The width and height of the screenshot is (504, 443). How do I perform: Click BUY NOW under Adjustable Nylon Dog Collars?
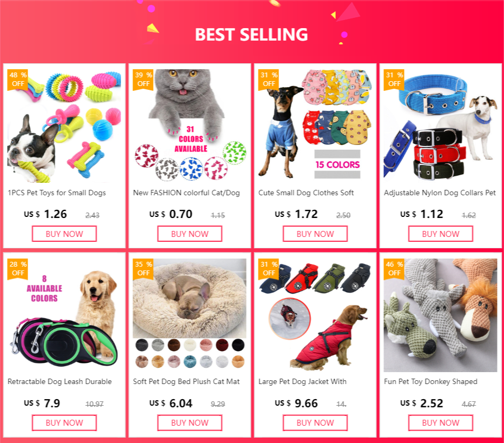tap(441, 234)
